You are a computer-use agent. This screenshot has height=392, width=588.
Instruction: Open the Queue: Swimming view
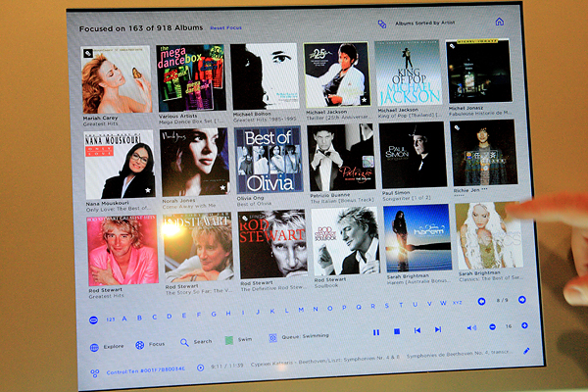(x=299, y=337)
